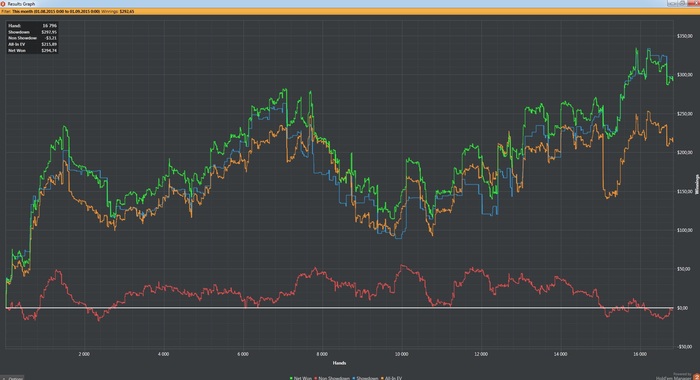Click the $350,00 winnings axis label
The height and width of the screenshot is (380, 700).
tap(684, 36)
